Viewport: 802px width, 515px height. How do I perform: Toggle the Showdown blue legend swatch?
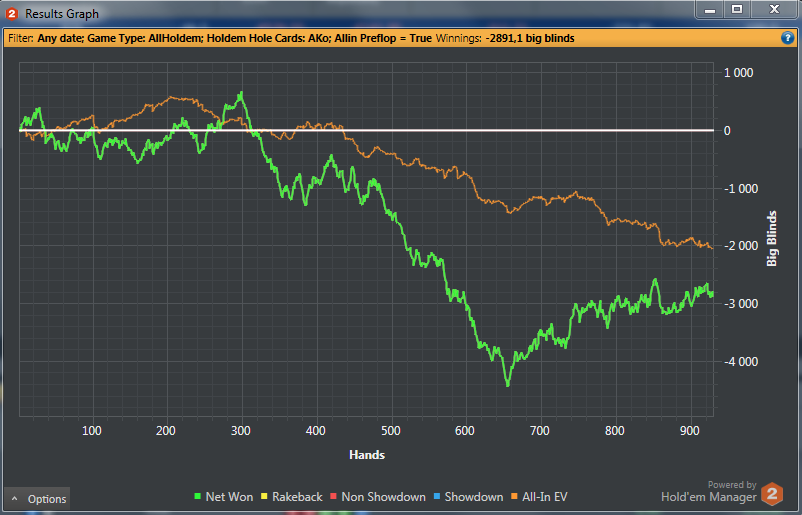coord(437,497)
